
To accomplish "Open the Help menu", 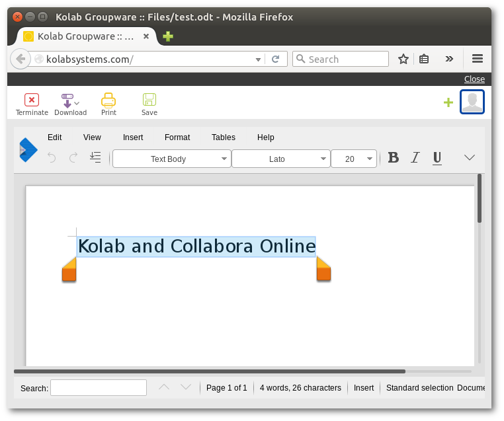I will 265,137.
